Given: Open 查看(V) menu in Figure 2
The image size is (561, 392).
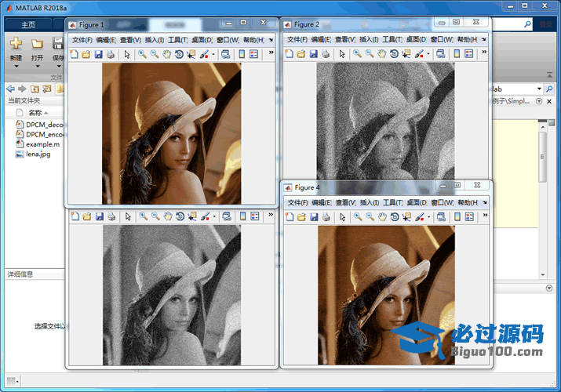Looking at the screenshot, I should pos(345,39).
